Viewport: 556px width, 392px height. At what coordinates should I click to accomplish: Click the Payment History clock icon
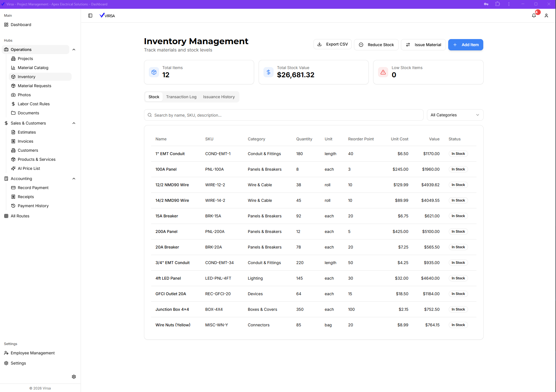click(x=13, y=206)
